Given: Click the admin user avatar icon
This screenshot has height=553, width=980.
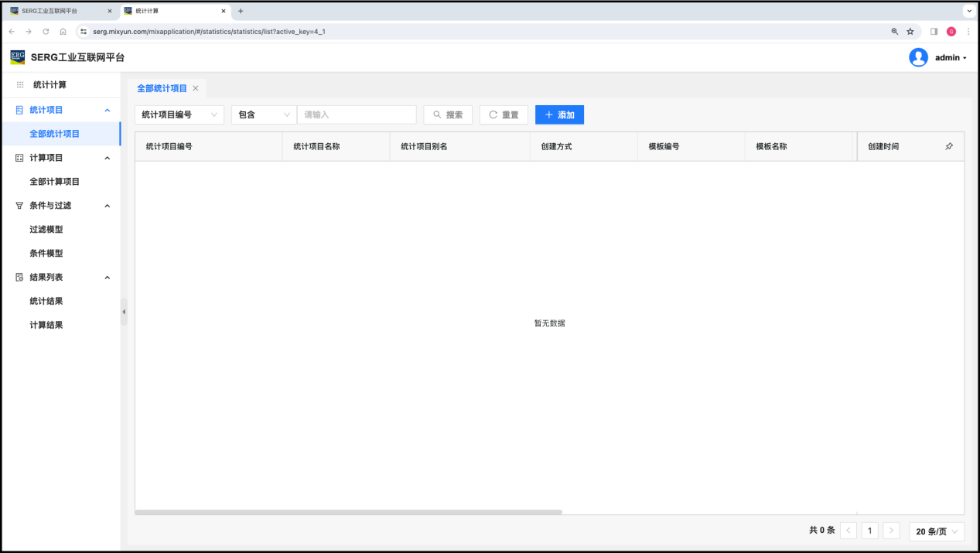Looking at the screenshot, I should click(918, 57).
